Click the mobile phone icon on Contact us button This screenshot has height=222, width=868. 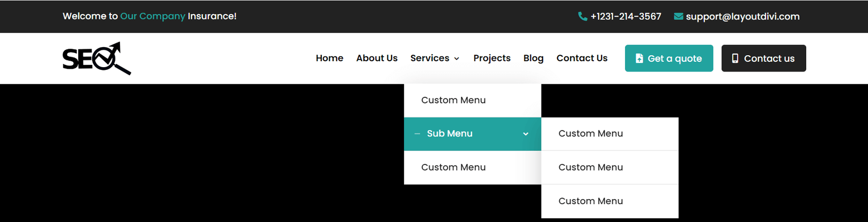pyautogui.click(x=735, y=58)
